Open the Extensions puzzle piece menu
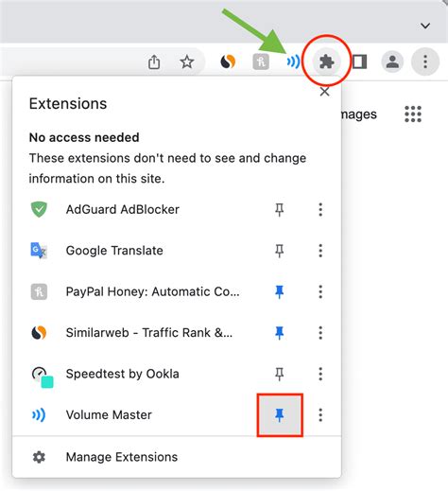 (x=326, y=61)
